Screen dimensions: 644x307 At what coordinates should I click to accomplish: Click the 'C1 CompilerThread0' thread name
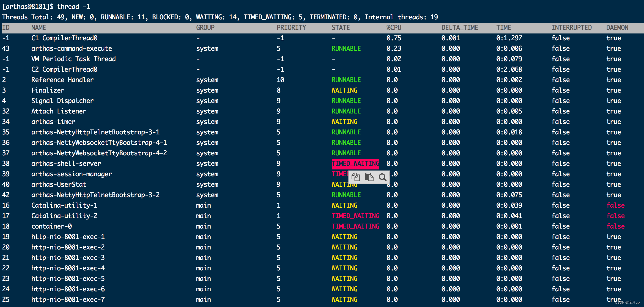[64, 38]
